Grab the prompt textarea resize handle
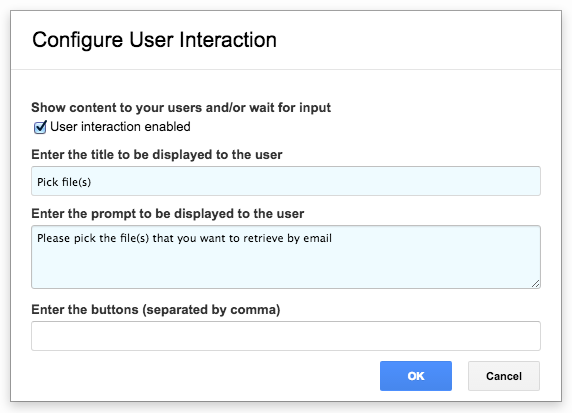This screenshot has width=572, height=413. 535,283
